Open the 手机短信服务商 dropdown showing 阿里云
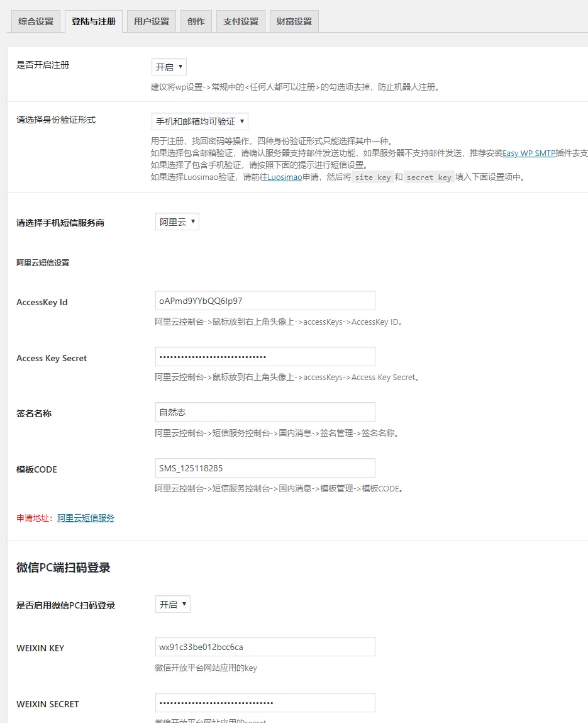The image size is (588, 723). tap(177, 221)
